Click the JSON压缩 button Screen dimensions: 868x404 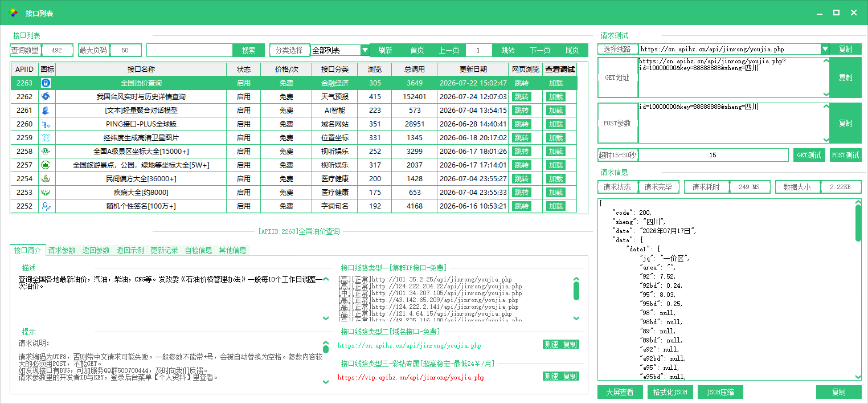point(720,392)
